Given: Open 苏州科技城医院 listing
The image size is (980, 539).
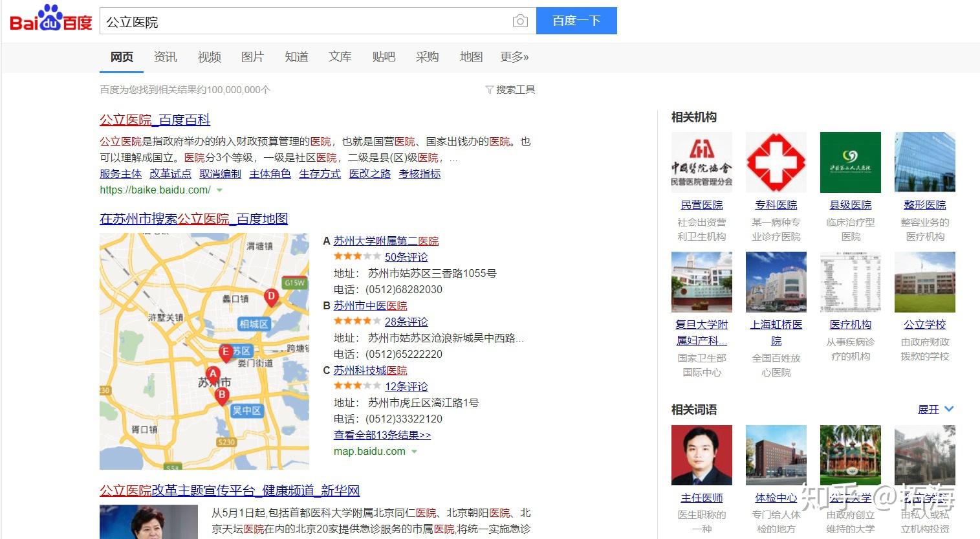Looking at the screenshot, I should 371,370.
